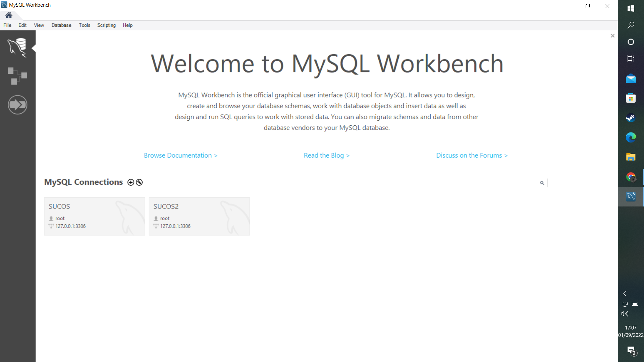Viewport: 644px width, 362px height.
Task: Open the View menu
Action: (x=39, y=25)
